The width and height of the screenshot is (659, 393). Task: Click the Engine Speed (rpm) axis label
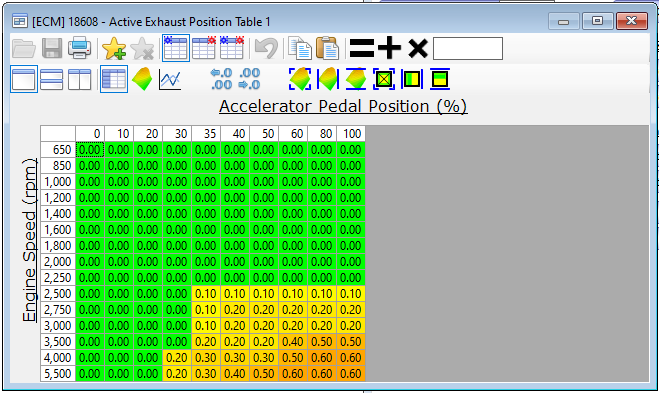[x=29, y=240]
